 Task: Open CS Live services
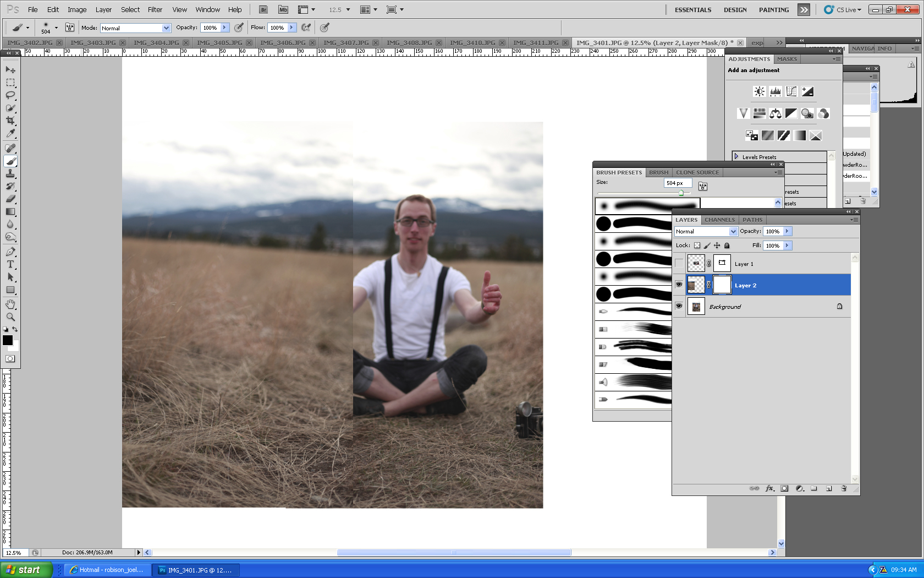point(843,10)
